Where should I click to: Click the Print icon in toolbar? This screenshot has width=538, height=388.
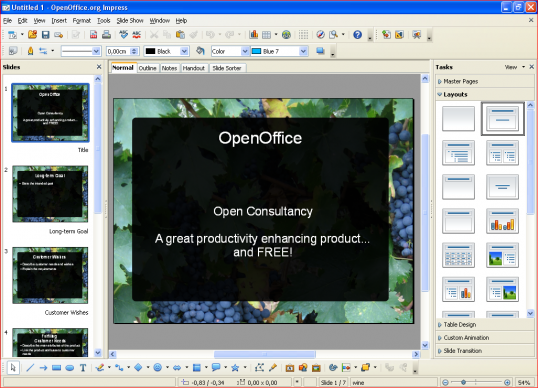(x=106, y=35)
